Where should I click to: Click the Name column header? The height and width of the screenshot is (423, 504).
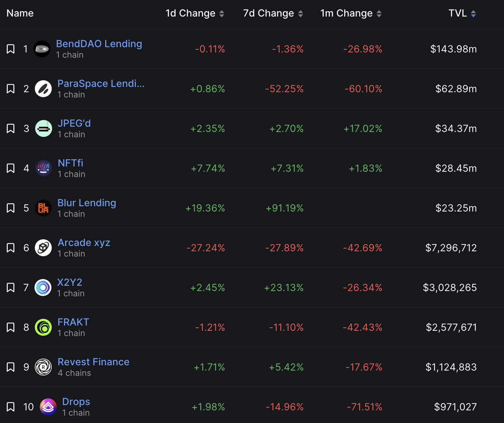20,13
